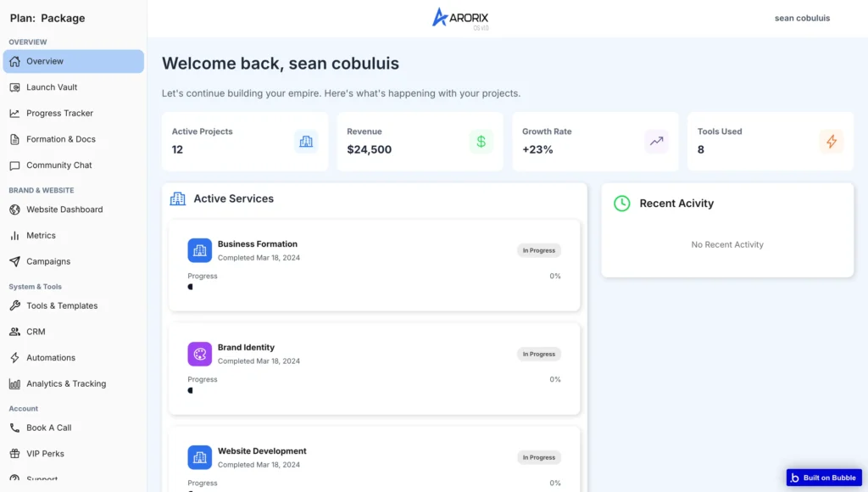The image size is (868, 492).
Task: Click the Brand Identity purple palette icon
Action: point(200,354)
